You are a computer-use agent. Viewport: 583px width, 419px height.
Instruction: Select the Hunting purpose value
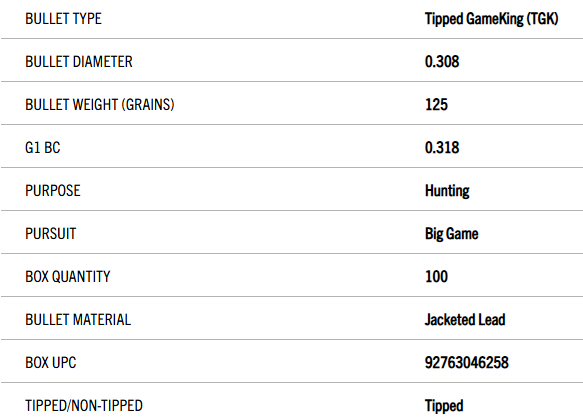coord(447,191)
